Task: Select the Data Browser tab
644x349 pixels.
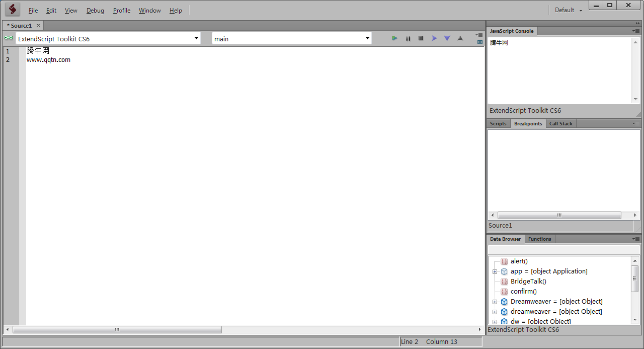Action: point(506,239)
